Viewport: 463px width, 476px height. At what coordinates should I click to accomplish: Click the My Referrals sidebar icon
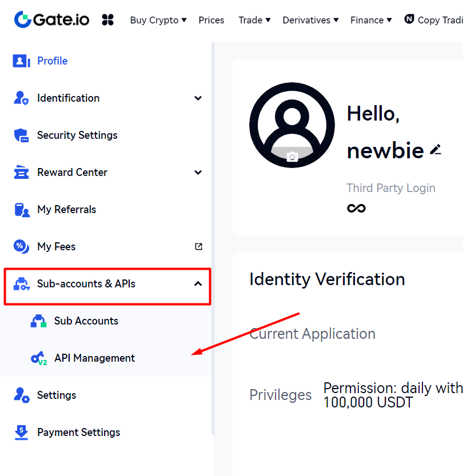[x=21, y=210]
